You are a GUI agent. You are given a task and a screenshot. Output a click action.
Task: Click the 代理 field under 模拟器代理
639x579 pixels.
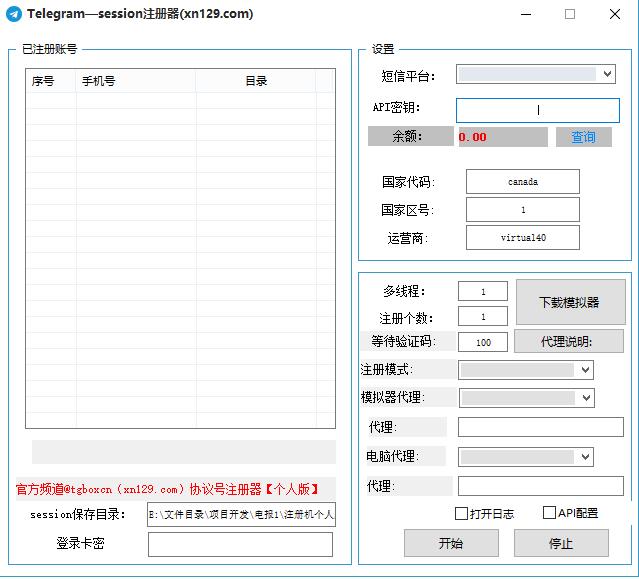[540, 427]
